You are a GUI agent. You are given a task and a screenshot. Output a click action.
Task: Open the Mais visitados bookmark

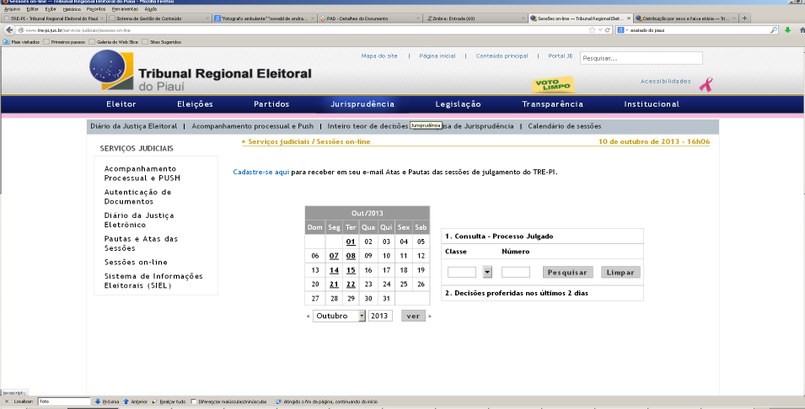pyautogui.click(x=21, y=42)
